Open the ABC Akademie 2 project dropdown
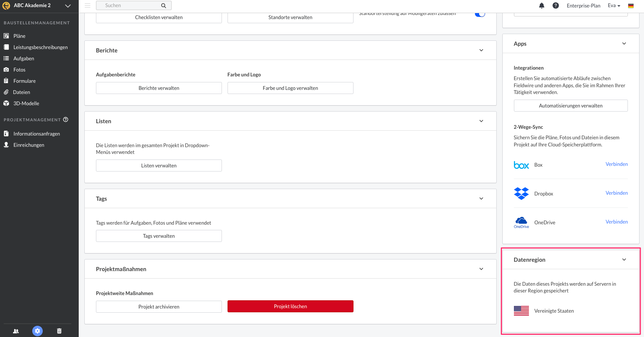 [x=68, y=6]
